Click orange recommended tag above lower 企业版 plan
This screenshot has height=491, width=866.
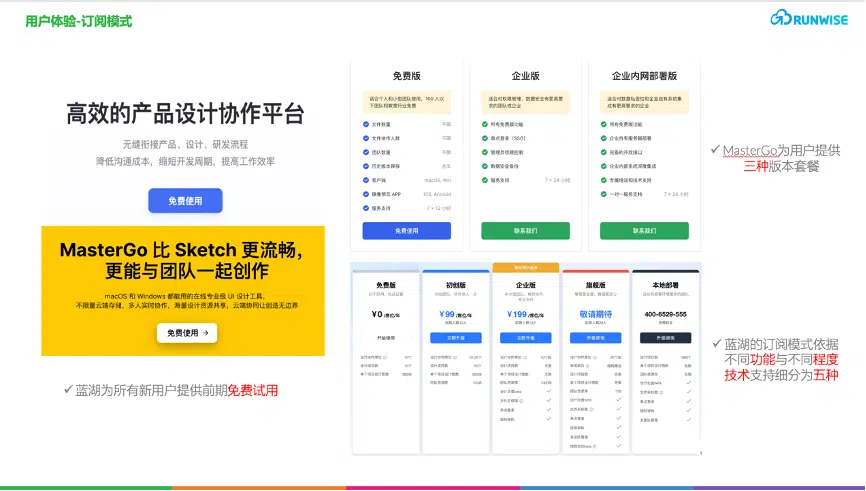point(526,267)
